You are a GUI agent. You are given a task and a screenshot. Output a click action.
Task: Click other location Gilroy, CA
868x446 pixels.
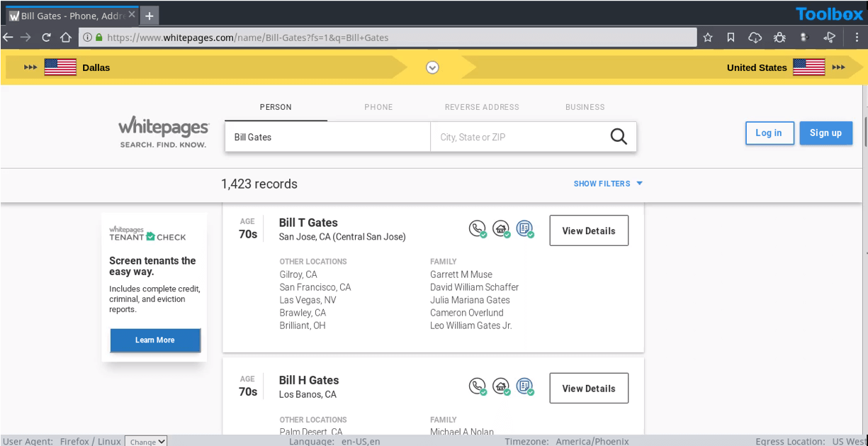pyautogui.click(x=298, y=274)
